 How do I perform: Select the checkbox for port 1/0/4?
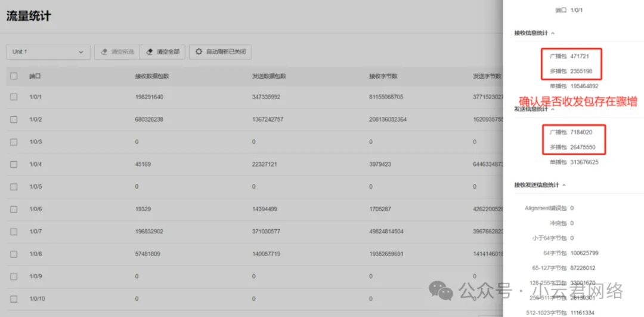tap(14, 164)
